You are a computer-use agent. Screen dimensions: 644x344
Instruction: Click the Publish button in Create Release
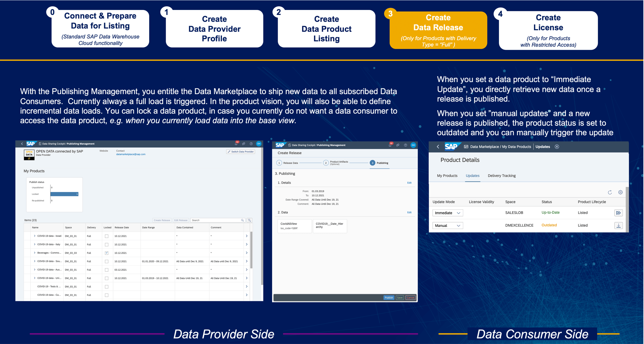point(389,298)
